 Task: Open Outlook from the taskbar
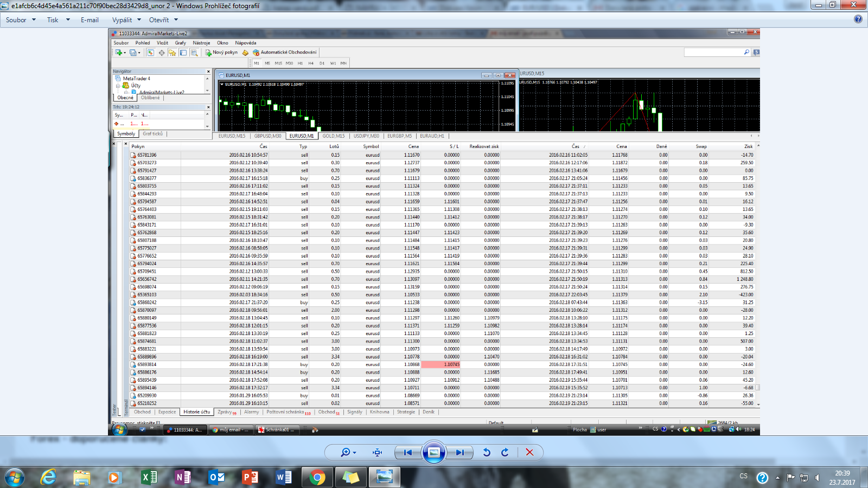point(216,477)
